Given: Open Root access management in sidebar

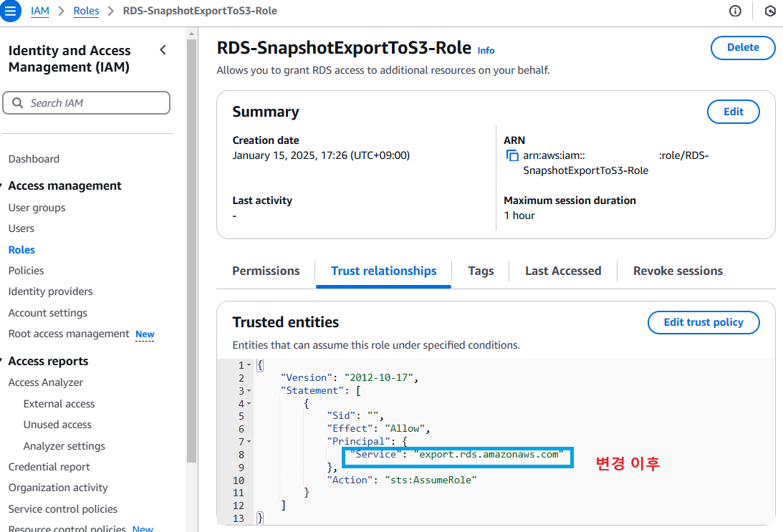Looking at the screenshot, I should click(x=69, y=334).
